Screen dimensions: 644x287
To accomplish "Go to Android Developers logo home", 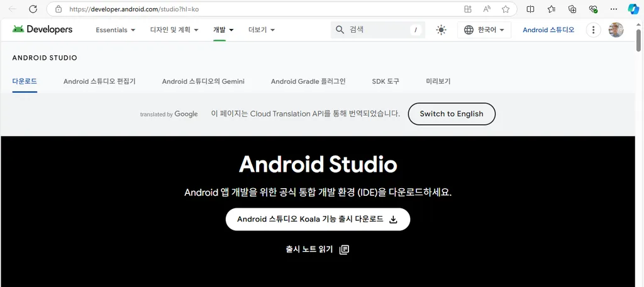I will coord(42,30).
